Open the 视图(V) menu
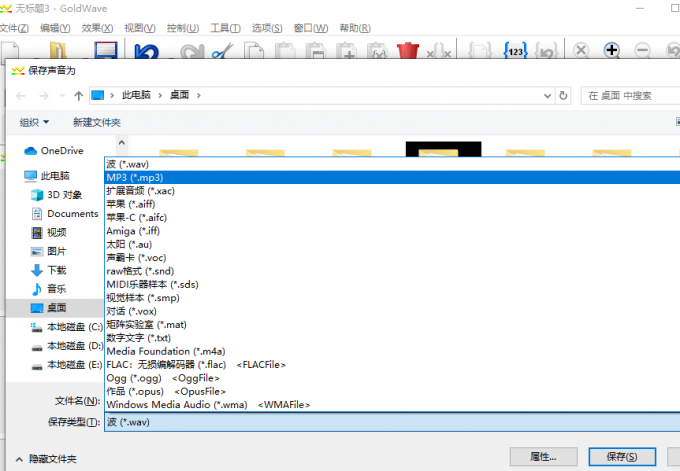Viewport: 680px width, 471px height. tap(140, 28)
